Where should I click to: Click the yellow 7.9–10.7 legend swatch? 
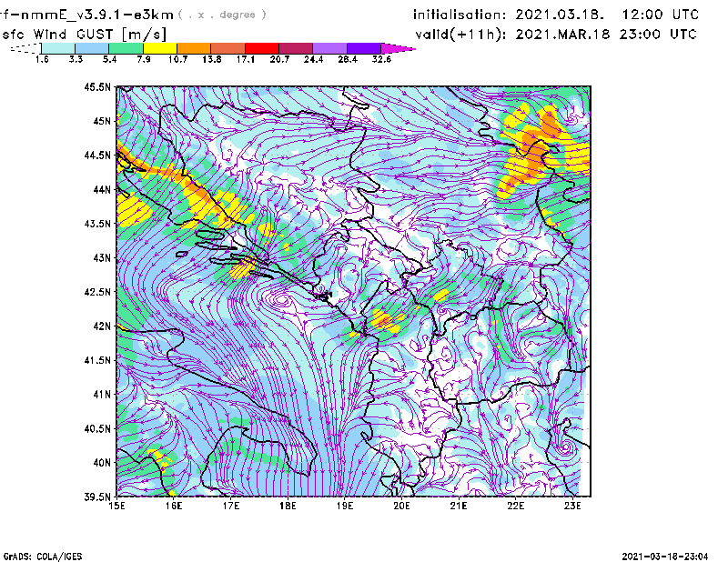pos(160,48)
